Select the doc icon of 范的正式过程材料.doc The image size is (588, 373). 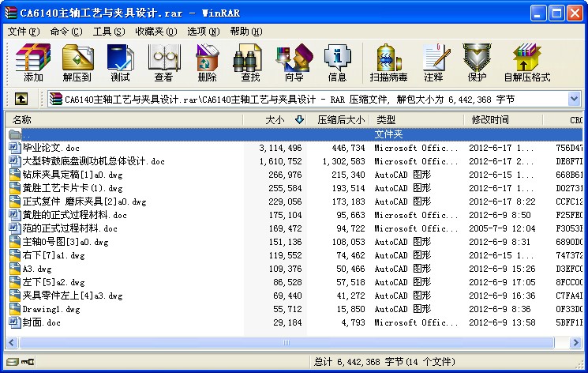click(14, 228)
